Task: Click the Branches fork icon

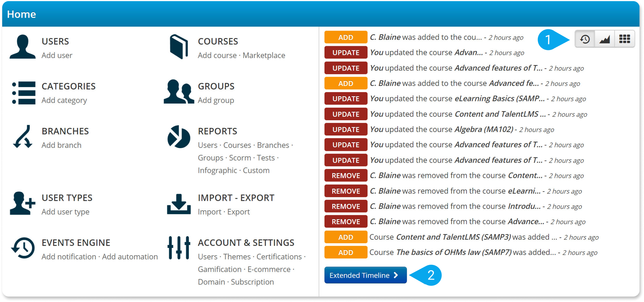Action: pyautogui.click(x=23, y=137)
